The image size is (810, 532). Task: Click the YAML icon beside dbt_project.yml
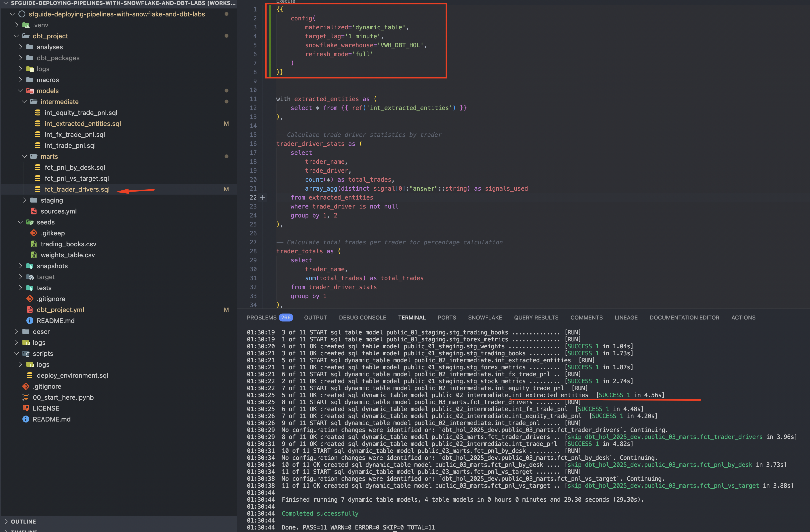pyautogui.click(x=30, y=310)
